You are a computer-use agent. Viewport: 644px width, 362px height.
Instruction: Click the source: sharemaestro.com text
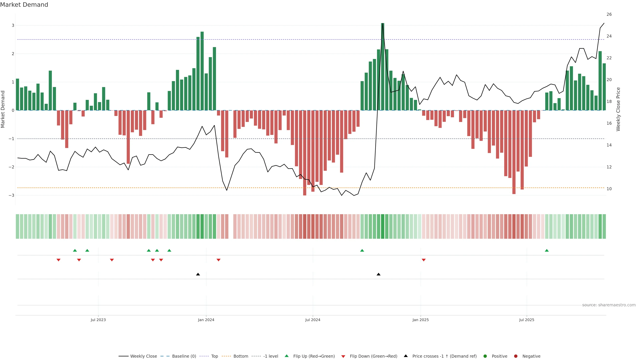pos(609,305)
